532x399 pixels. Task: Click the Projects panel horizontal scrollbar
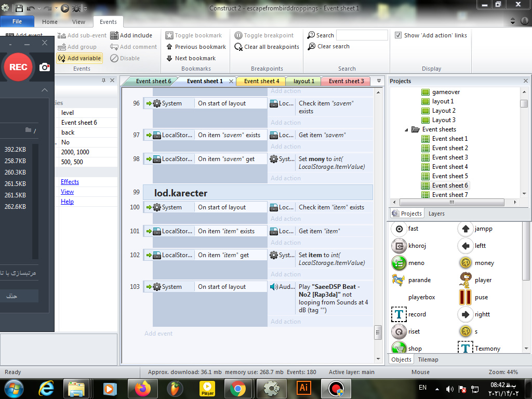click(451, 202)
